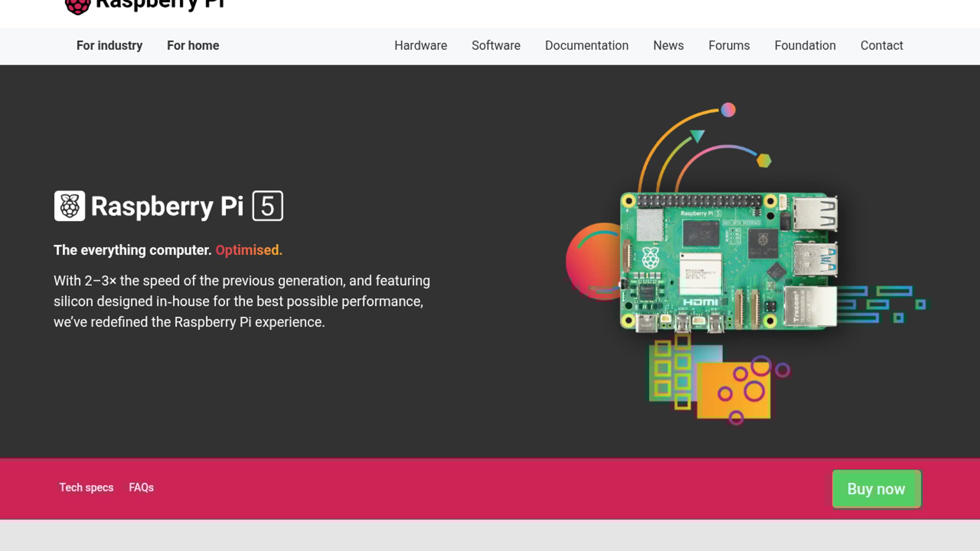Click the teal triangle arrow graphic
980x551 pixels.
pos(697,136)
